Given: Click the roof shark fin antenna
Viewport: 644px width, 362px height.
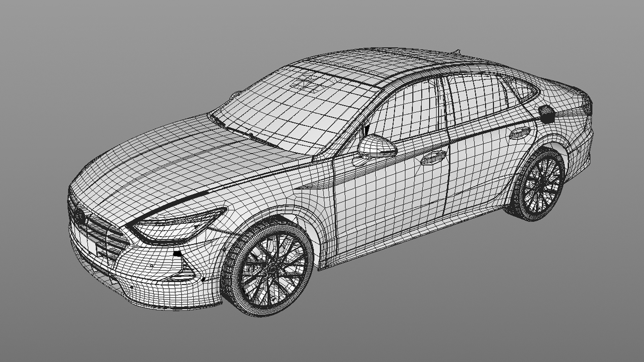Looking at the screenshot, I should (x=457, y=52).
